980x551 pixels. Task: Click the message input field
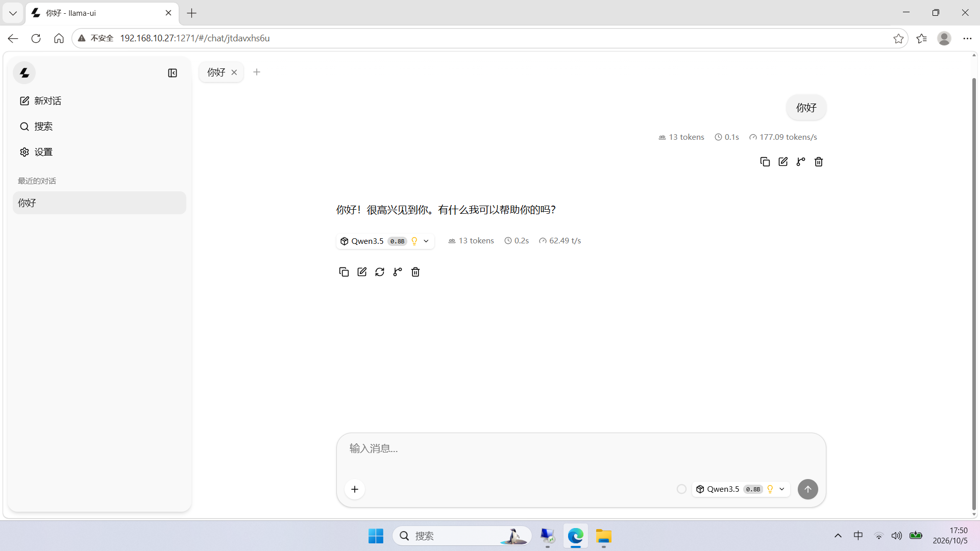pyautogui.click(x=581, y=449)
